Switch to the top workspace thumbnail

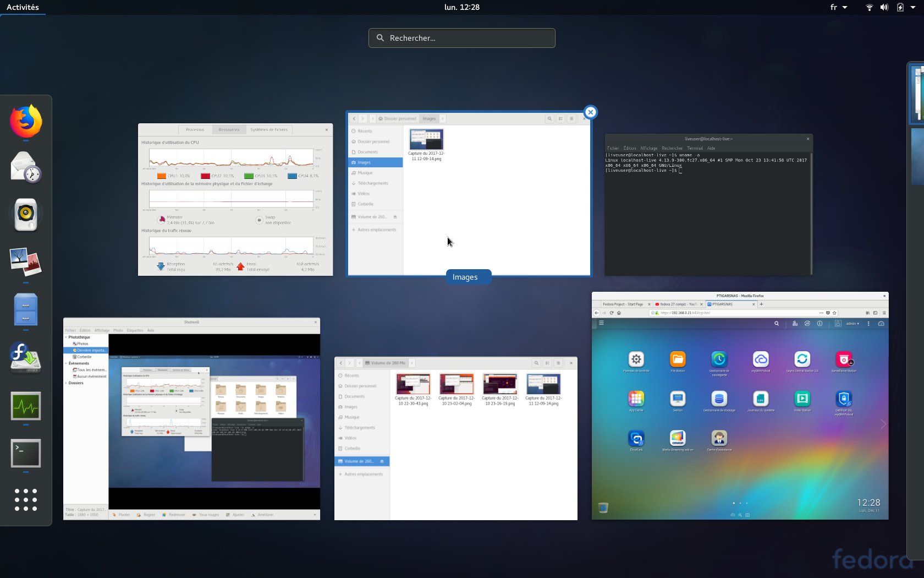pyautogui.click(x=916, y=94)
